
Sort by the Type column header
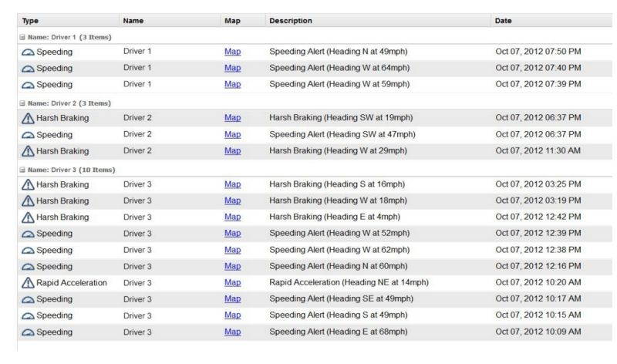pyautogui.click(x=31, y=20)
